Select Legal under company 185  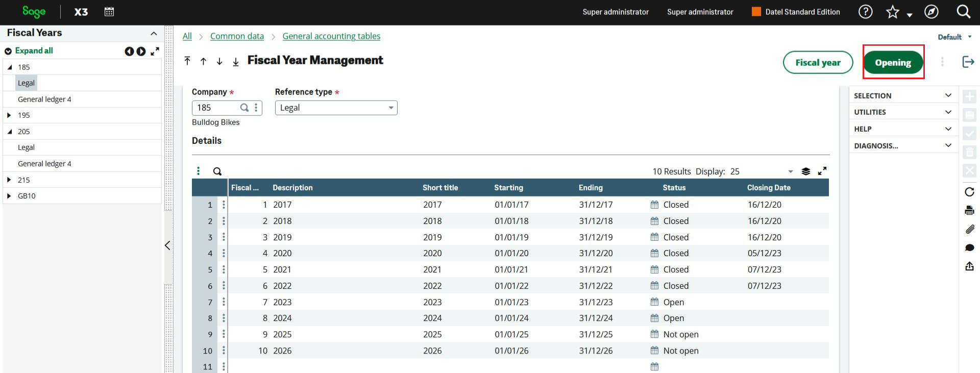tap(26, 83)
